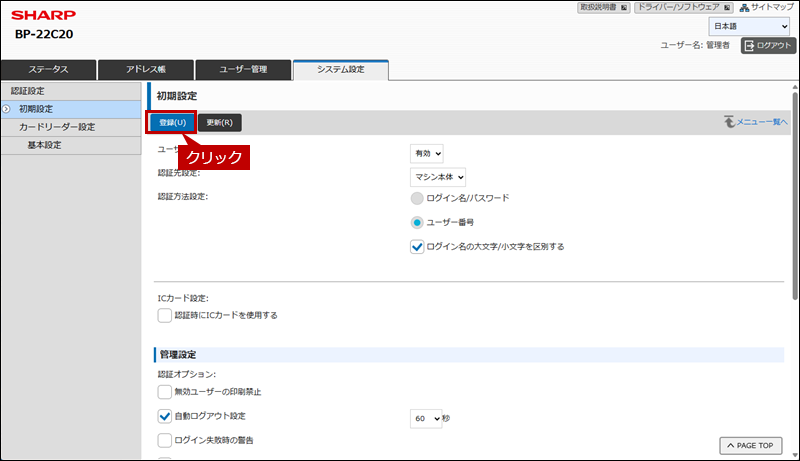Open the マシン本体 authentication target dropdown
Image resolution: width=800 pixels, height=461 pixels.
[439, 177]
